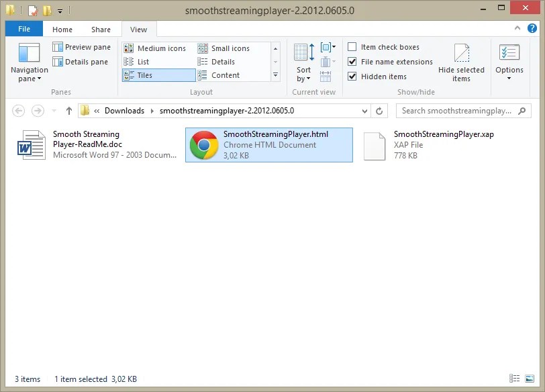Navigate to Downloads in address bar
Image resolution: width=545 pixels, height=392 pixels.
pyautogui.click(x=124, y=111)
